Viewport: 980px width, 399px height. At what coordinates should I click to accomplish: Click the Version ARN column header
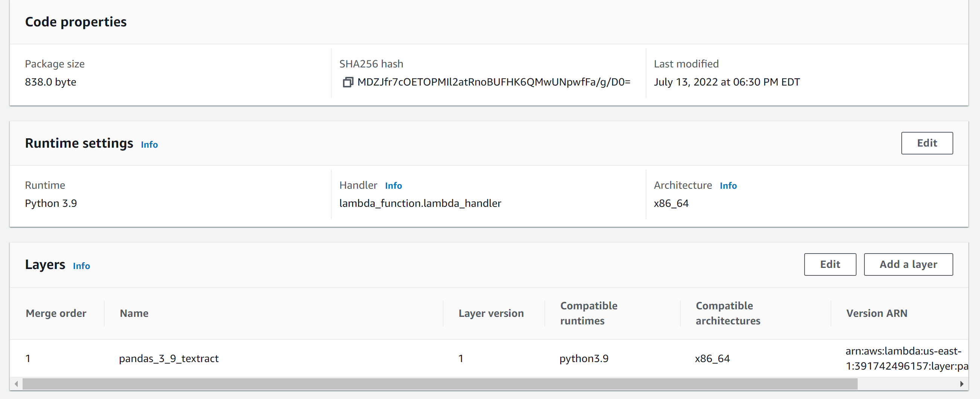click(877, 313)
